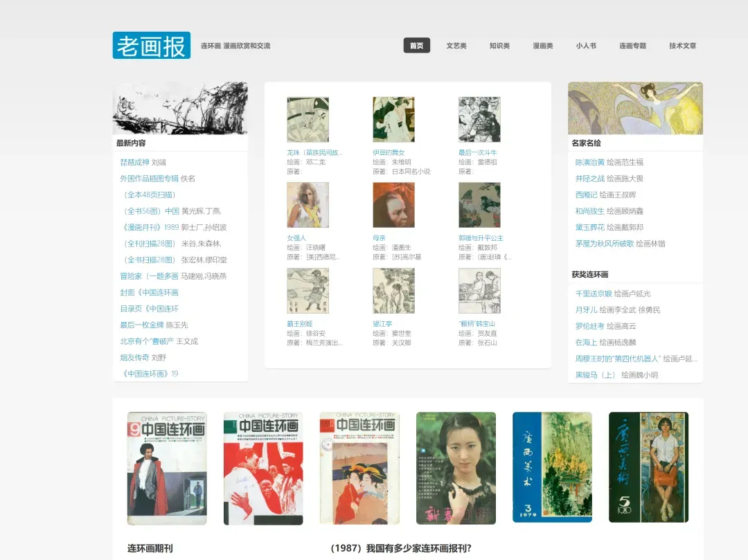
Task: Open the 霸王别姬 thumbnail image
Action: tap(308, 291)
